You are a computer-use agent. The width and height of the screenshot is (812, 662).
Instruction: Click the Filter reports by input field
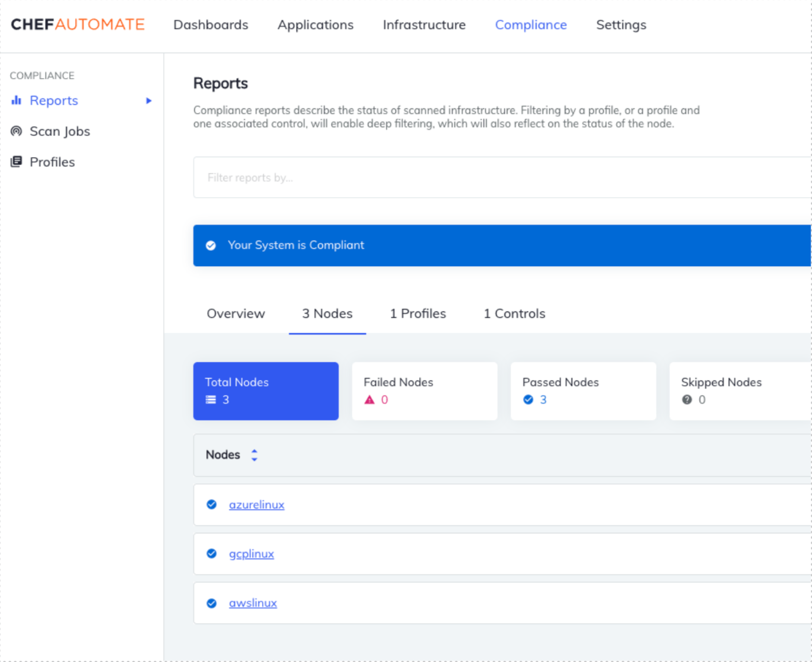[x=500, y=177]
